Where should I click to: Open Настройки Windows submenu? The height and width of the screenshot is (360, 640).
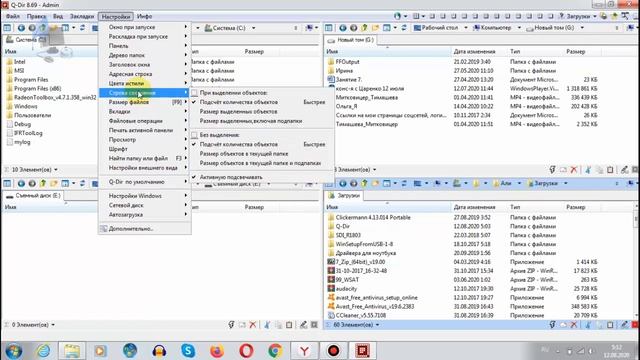pyautogui.click(x=144, y=196)
